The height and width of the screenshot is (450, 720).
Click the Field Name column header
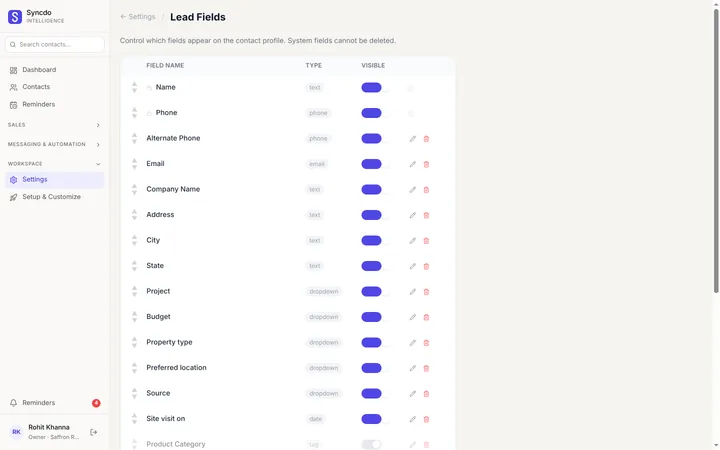(x=165, y=66)
